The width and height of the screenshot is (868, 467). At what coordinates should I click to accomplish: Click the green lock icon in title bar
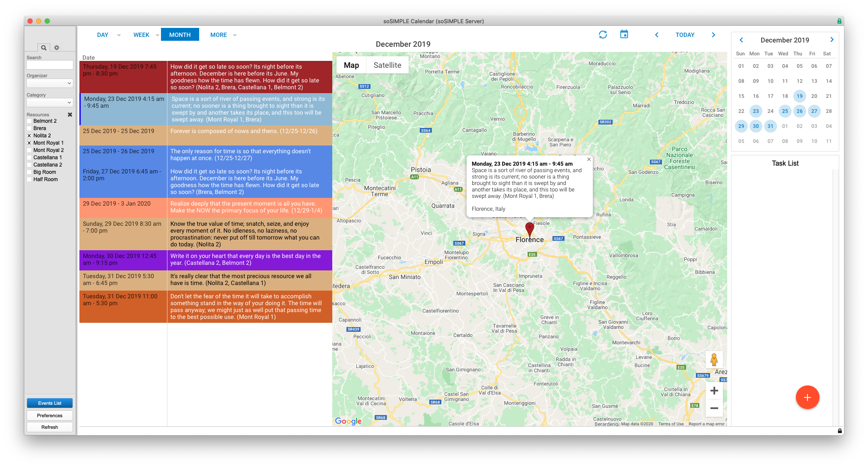click(839, 21)
